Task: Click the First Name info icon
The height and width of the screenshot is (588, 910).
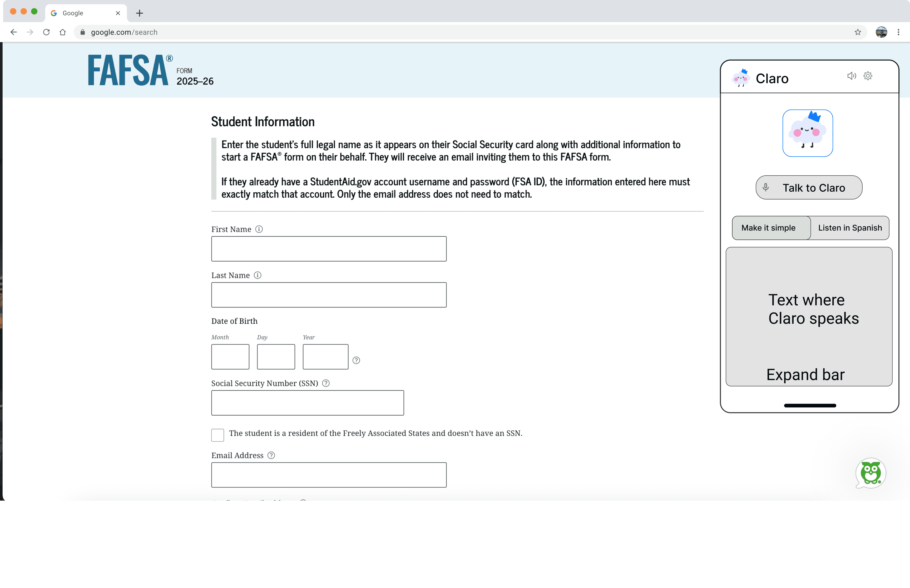Action: [259, 229]
